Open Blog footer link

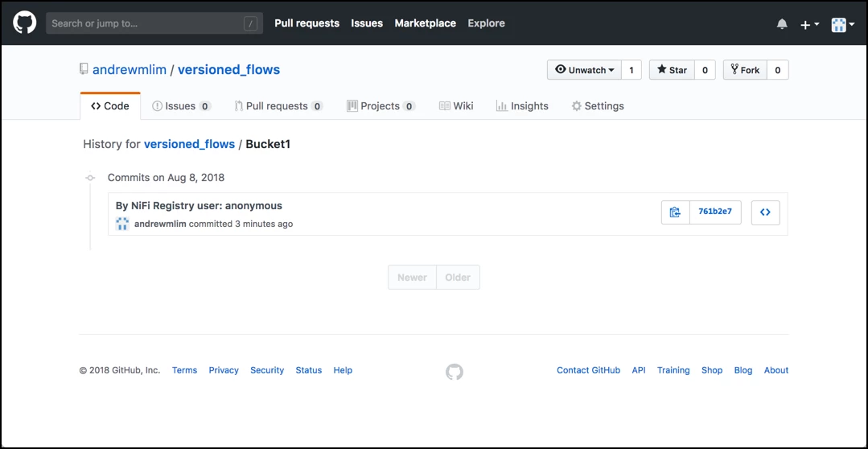(743, 370)
